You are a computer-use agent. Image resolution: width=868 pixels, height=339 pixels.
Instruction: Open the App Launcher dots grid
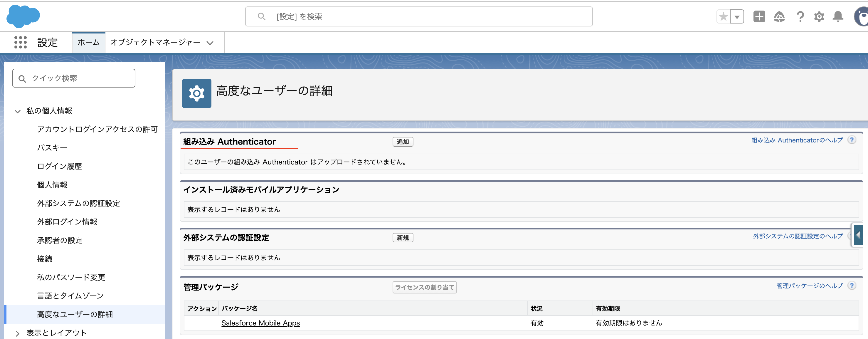click(x=21, y=43)
